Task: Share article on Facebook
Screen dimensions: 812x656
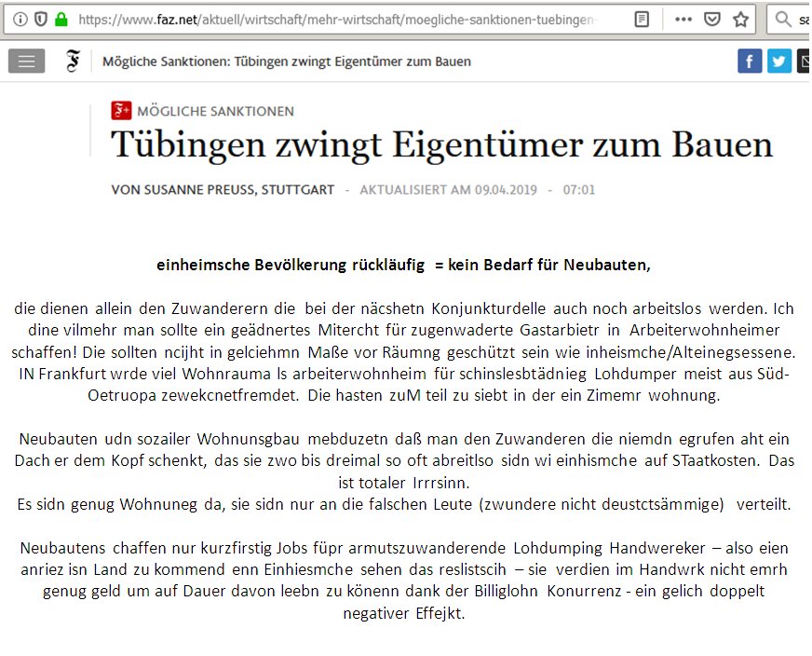Action: [750, 61]
